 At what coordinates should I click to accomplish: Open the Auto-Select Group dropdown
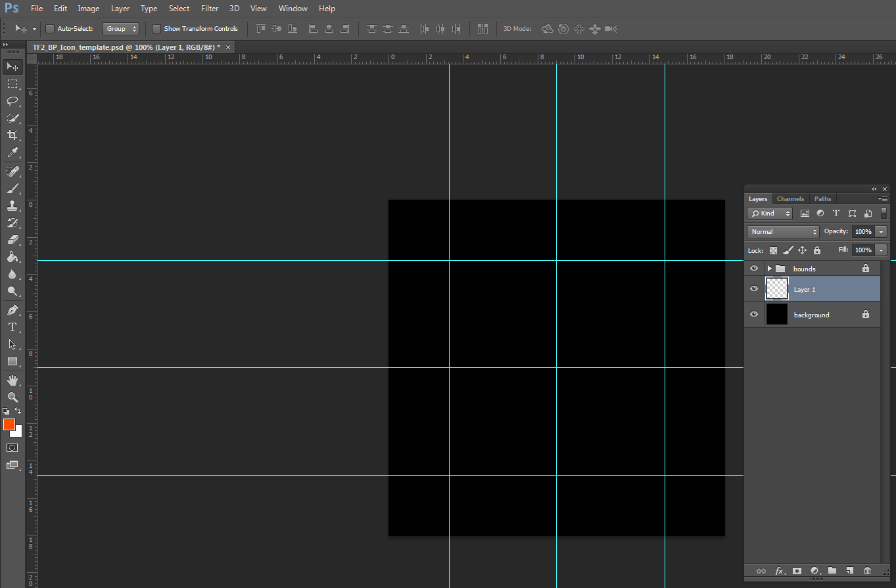coord(121,29)
